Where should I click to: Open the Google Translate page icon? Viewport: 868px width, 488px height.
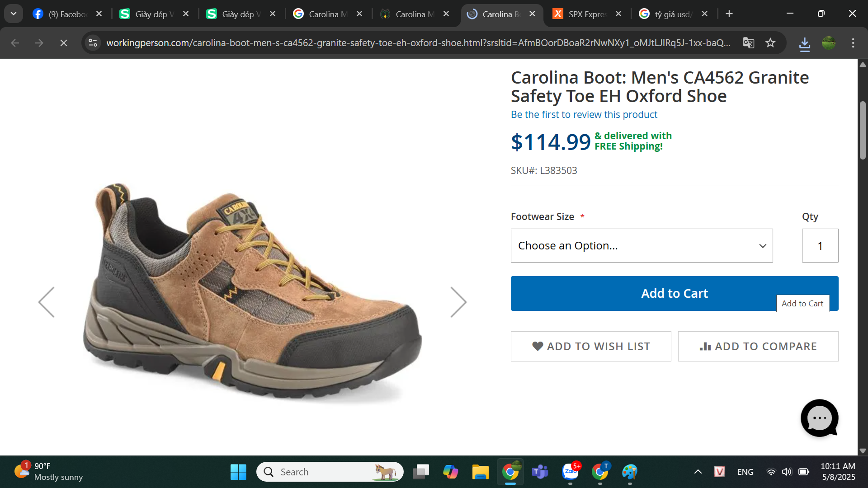pos(749,43)
